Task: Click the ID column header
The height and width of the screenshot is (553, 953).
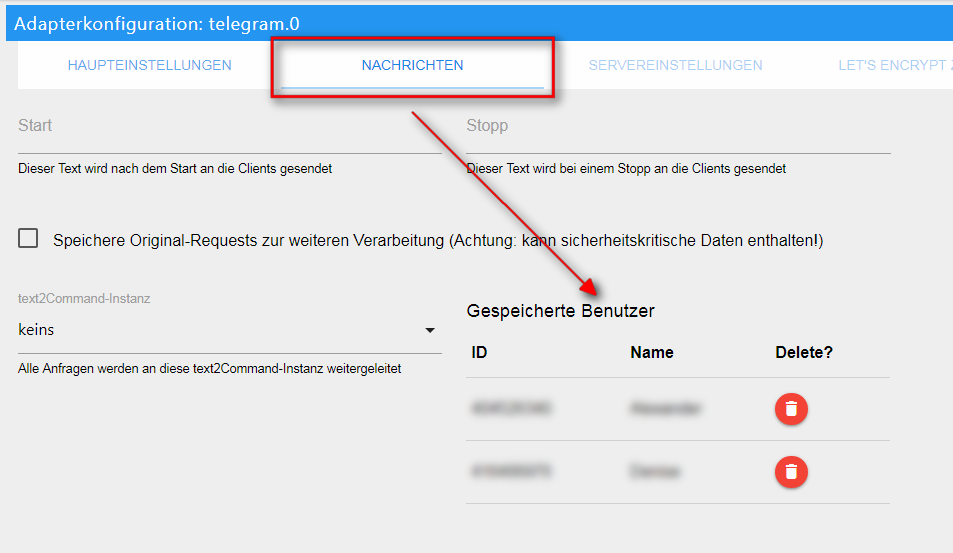Action: pos(479,352)
